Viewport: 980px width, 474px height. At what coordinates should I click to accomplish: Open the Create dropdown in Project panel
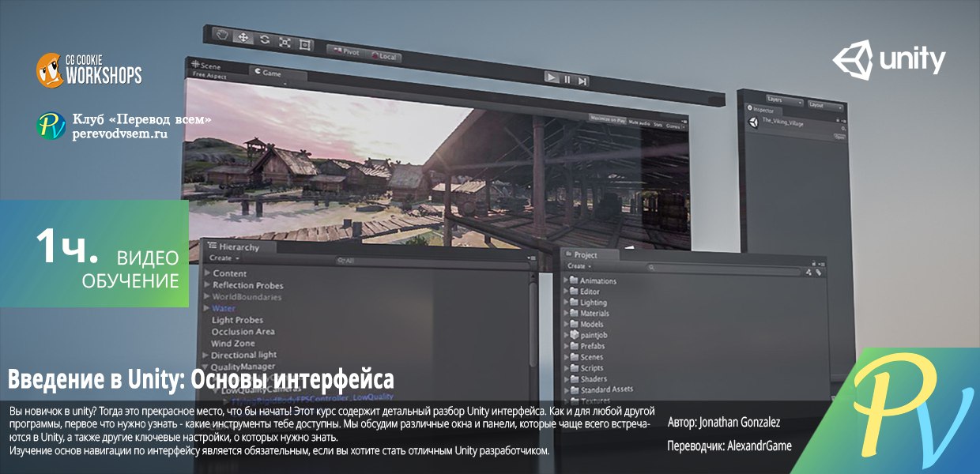pyautogui.click(x=579, y=266)
